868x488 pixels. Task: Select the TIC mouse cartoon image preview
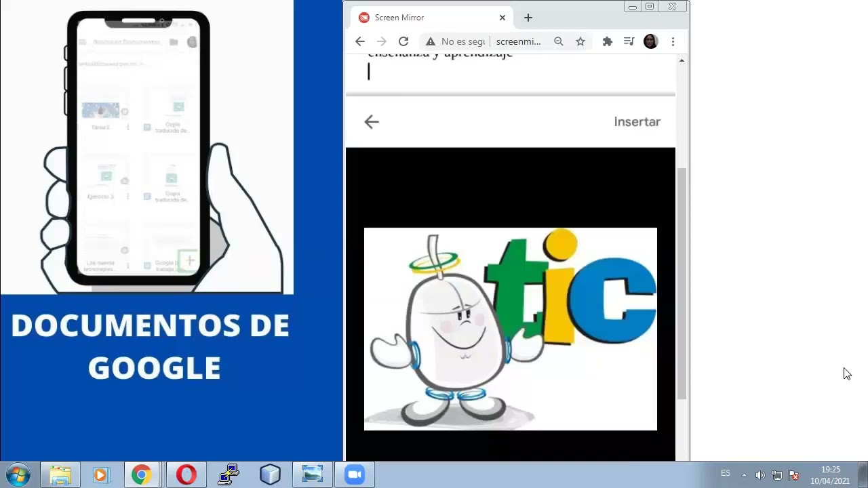[x=511, y=329]
